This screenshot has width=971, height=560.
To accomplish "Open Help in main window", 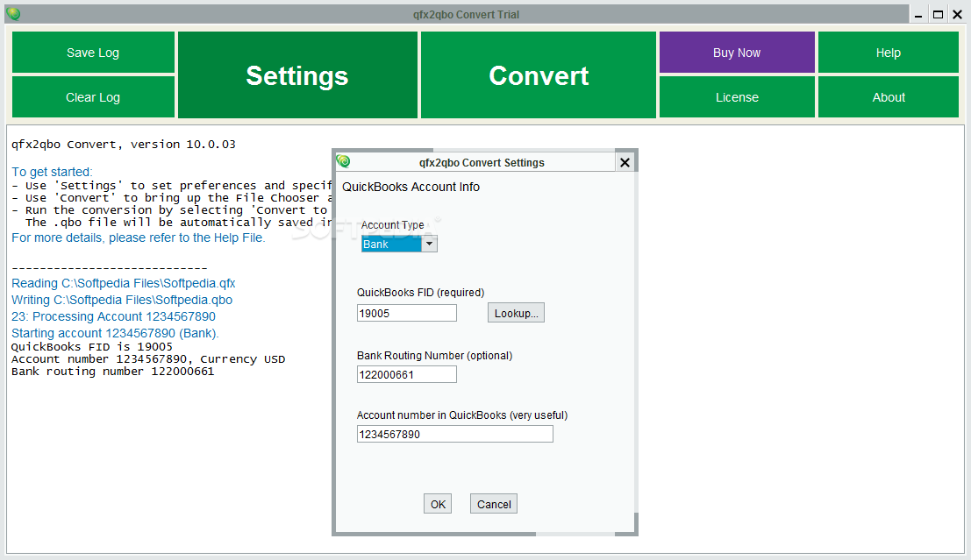I will pyautogui.click(x=888, y=53).
